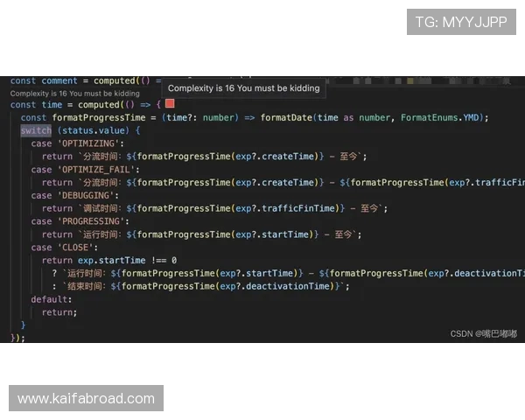
Task: Click the red square marker after the arrow function
Action: (170, 104)
